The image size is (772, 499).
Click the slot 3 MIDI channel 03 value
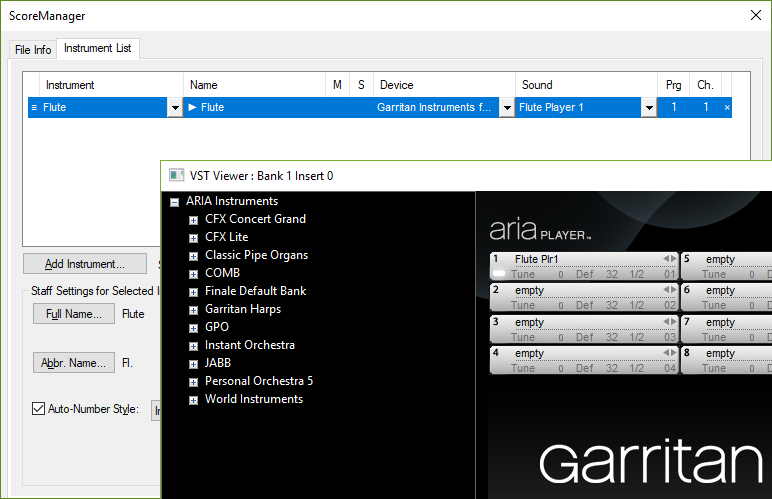(x=670, y=338)
